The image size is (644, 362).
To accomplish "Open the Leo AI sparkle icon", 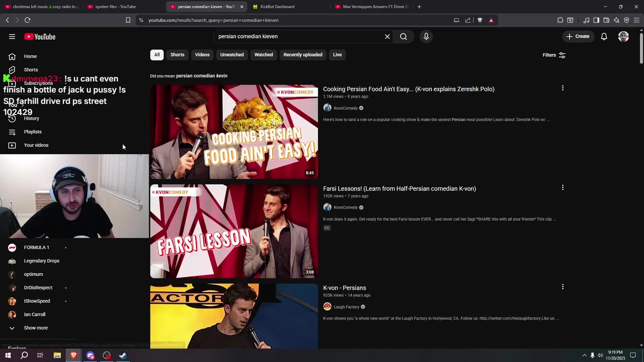I will coord(616,20).
